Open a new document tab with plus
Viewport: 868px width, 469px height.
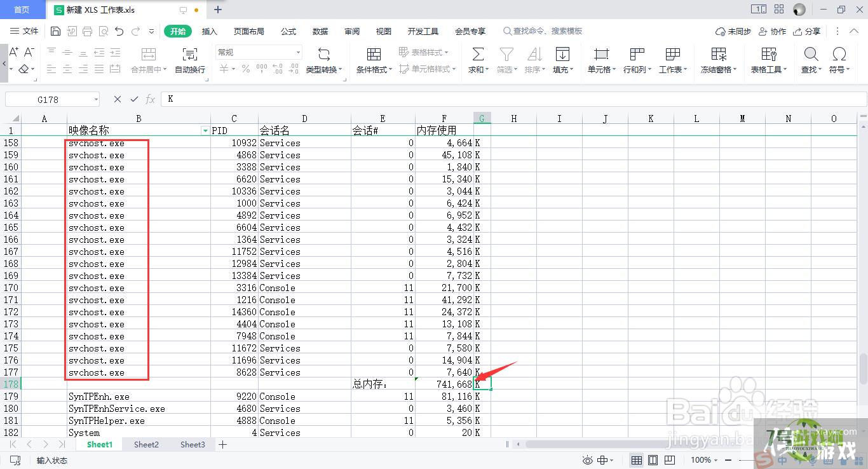tap(218, 10)
